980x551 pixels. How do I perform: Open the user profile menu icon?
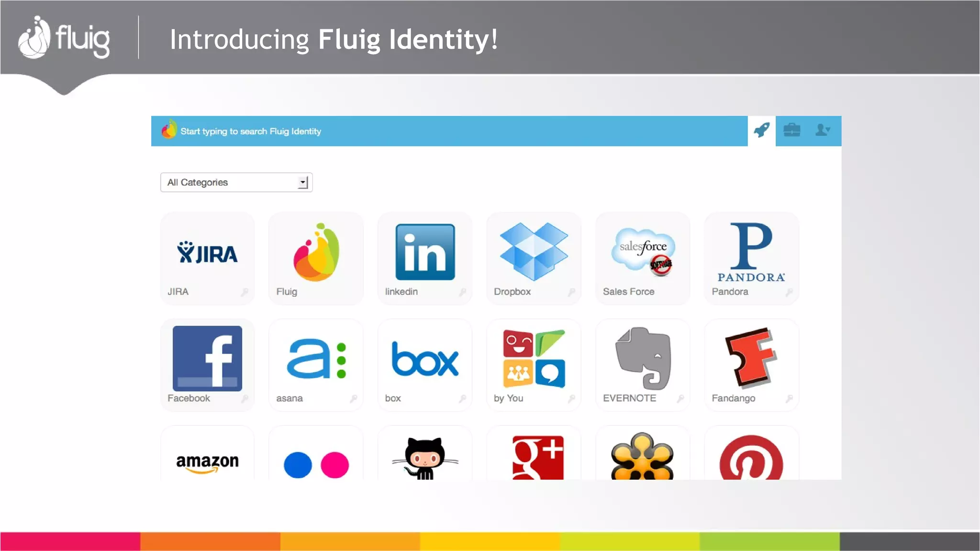tap(823, 130)
